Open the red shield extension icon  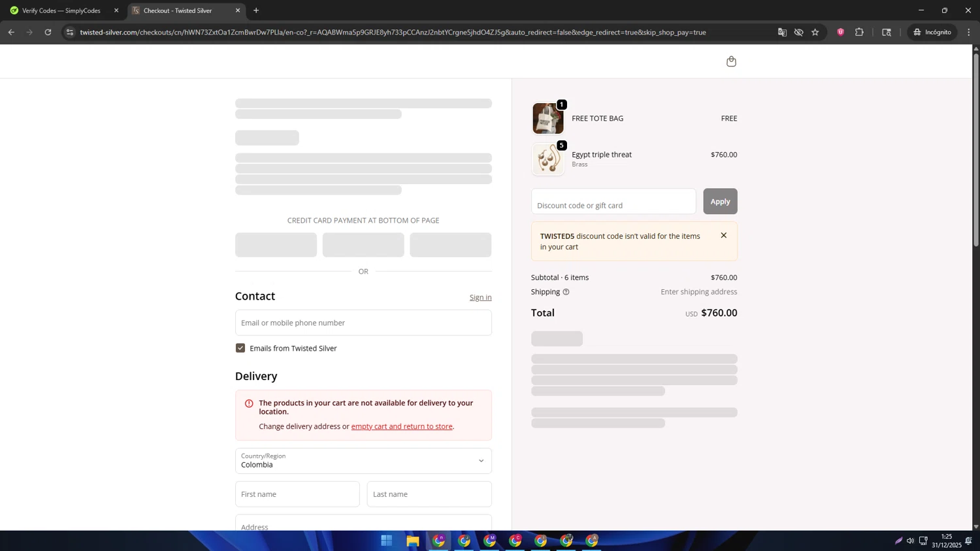click(x=841, y=32)
